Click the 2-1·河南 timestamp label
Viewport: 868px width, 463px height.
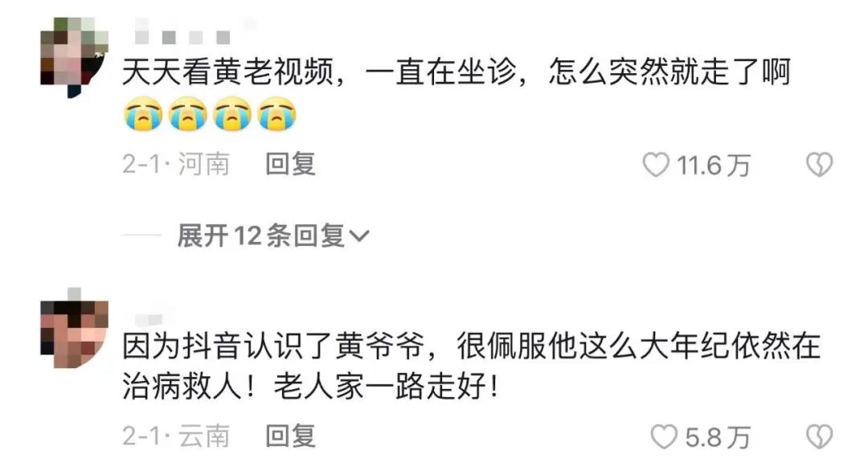(x=175, y=165)
